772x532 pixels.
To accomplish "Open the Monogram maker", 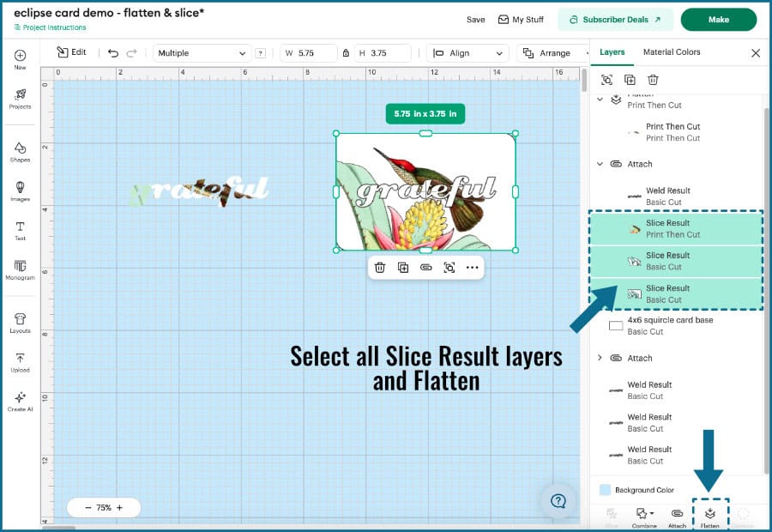I will (x=20, y=270).
